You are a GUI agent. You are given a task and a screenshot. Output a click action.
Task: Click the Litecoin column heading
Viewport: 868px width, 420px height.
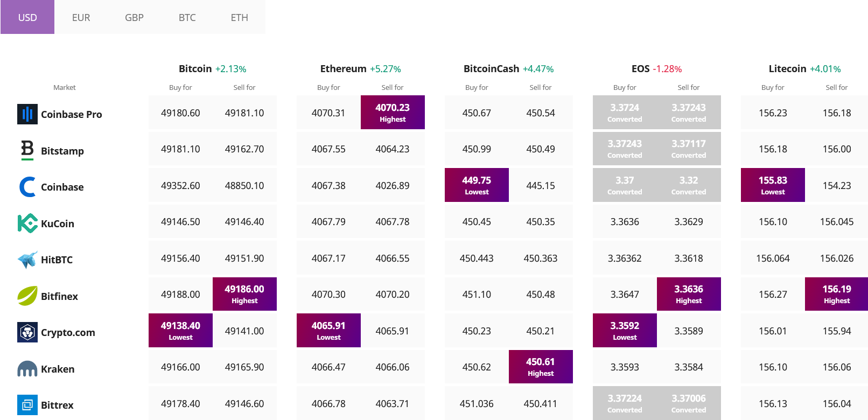click(787, 68)
